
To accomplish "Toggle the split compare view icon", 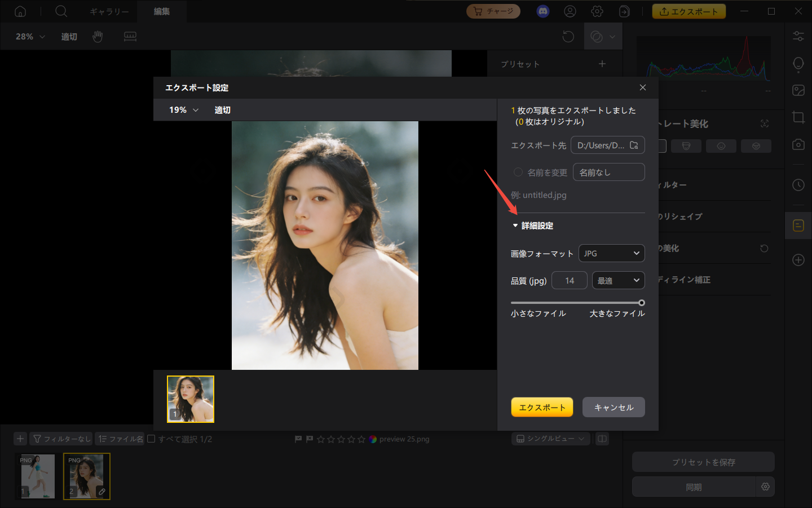I will click(x=602, y=439).
